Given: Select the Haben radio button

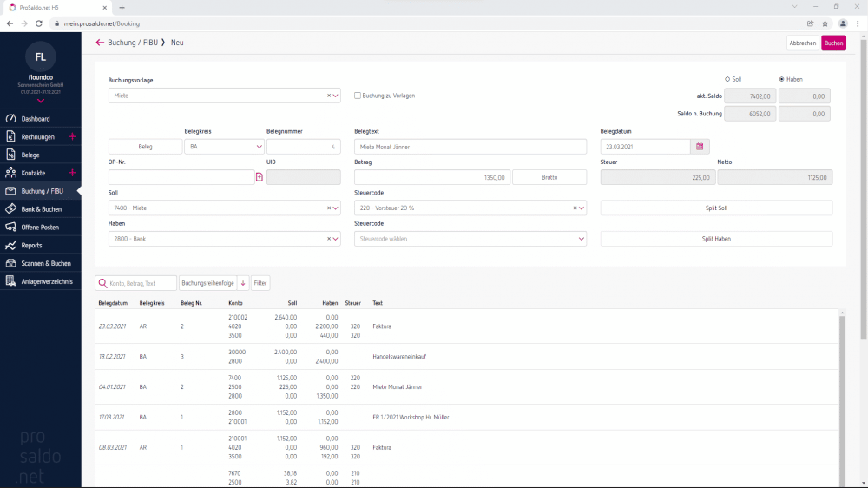Looking at the screenshot, I should point(781,79).
